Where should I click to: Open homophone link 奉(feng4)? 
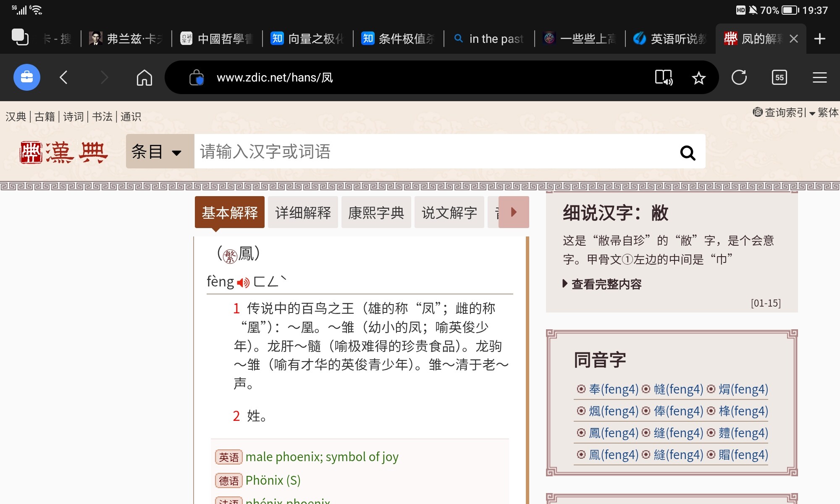pyautogui.click(x=613, y=389)
